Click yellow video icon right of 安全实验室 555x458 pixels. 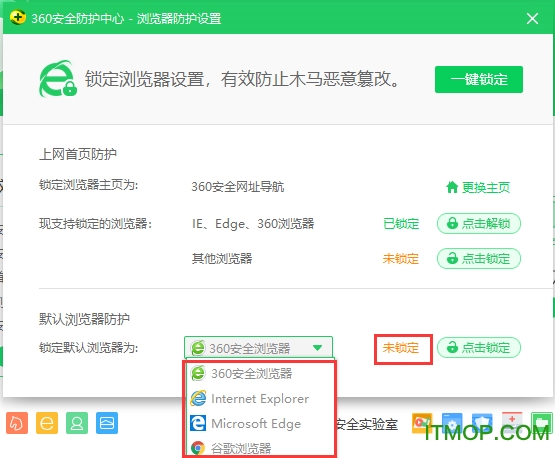pyautogui.click(x=422, y=423)
